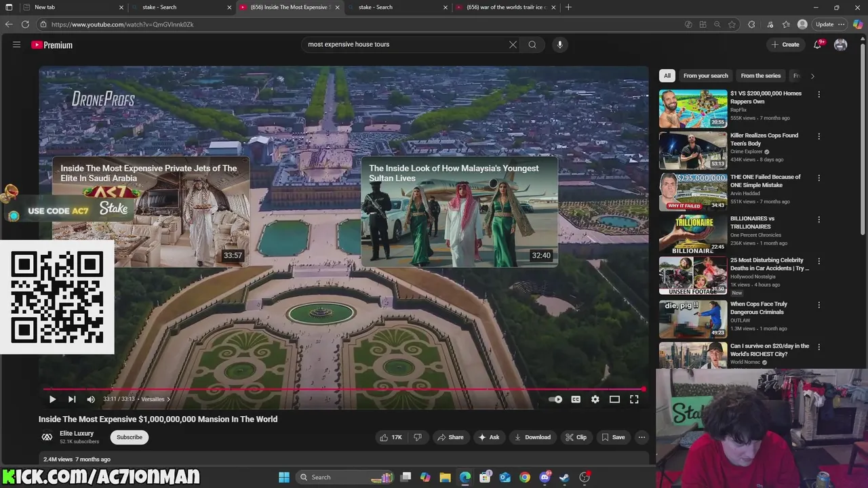Skip to next video in player
Screen dimensions: 868x488
[x=72, y=399]
